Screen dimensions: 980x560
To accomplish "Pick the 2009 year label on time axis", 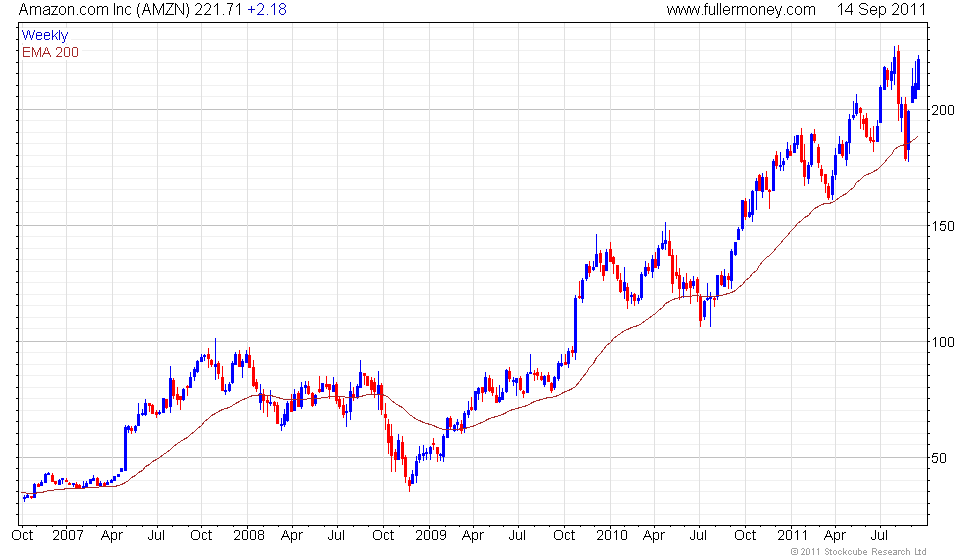I will tap(430, 534).
